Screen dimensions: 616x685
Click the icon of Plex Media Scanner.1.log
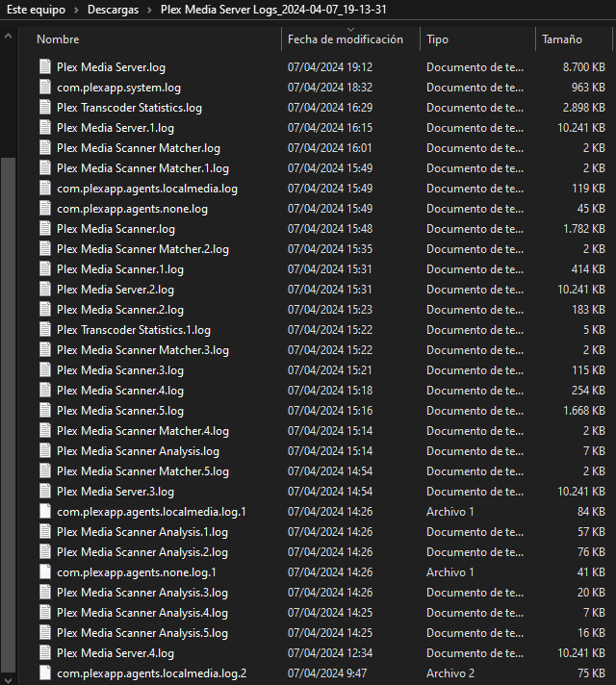point(45,269)
